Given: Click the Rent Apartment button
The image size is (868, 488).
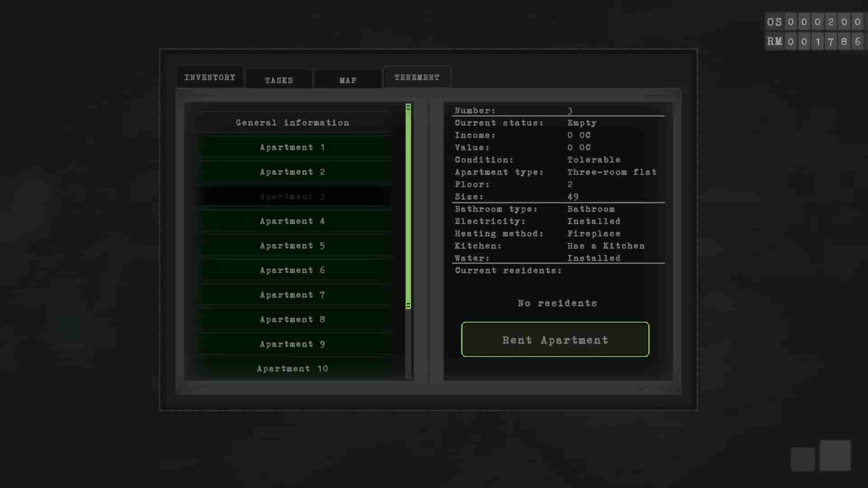Looking at the screenshot, I should (x=555, y=340).
